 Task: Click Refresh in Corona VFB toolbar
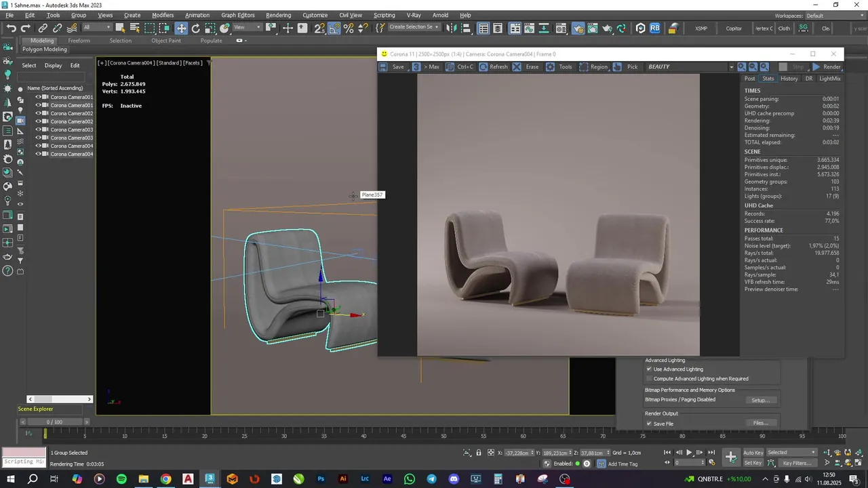(493, 66)
